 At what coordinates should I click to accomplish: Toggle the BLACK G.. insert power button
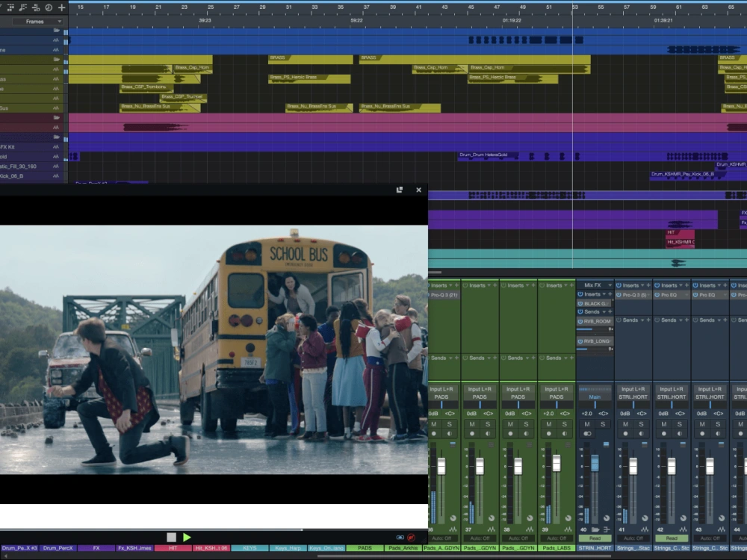coord(580,303)
